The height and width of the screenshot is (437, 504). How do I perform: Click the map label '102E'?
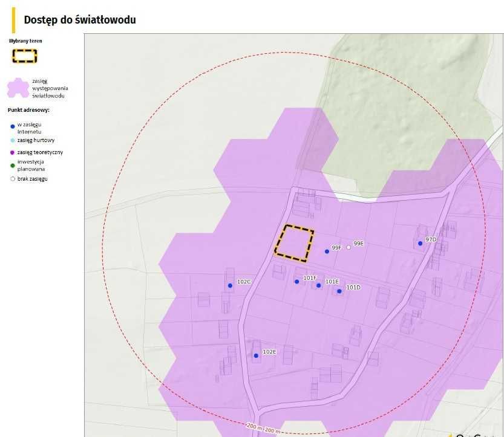click(269, 352)
